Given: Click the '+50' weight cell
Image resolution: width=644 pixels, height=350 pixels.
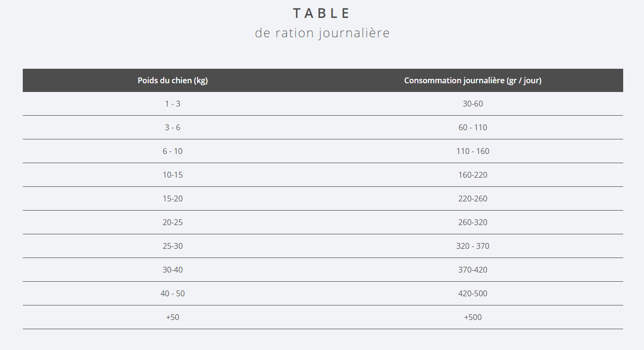Looking at the screenshot, I should coord(173,317).
